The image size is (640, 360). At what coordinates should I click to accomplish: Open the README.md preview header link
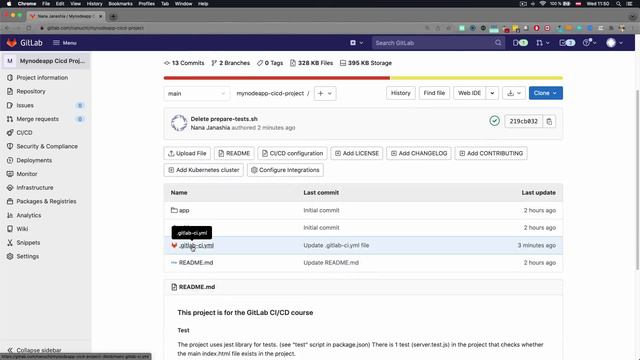click(x=197, y=287)
